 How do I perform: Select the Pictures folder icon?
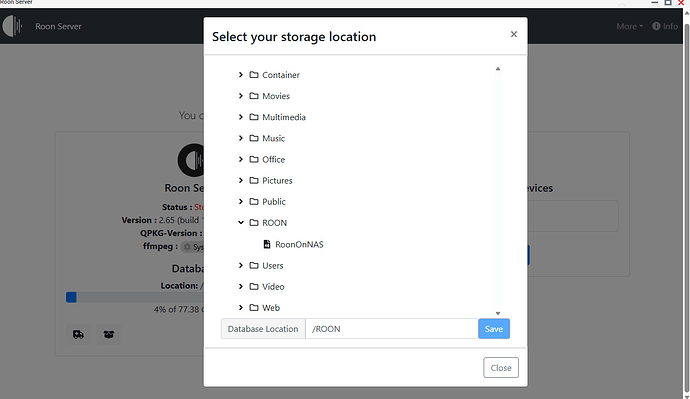coord(254,180)
